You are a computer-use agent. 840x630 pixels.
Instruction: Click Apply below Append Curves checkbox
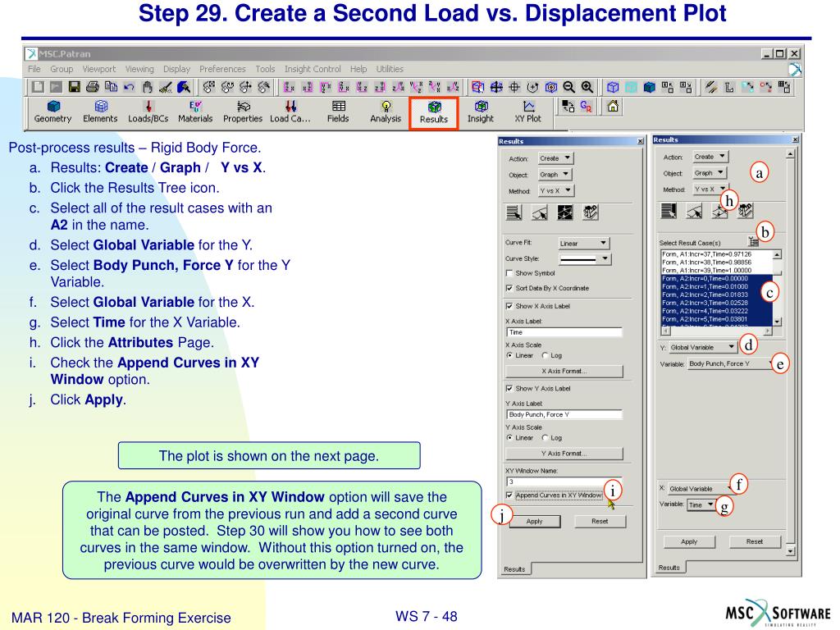tap(535, 521)
